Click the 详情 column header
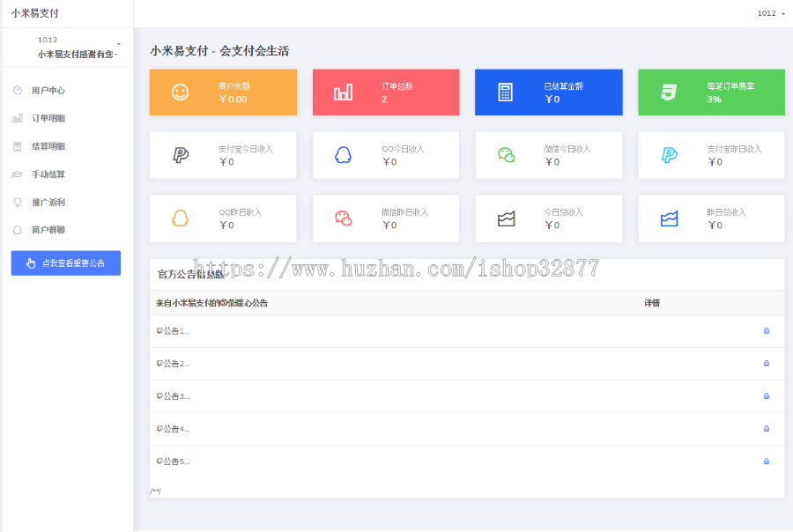This screenshot has width=793, height=532. 652,303
